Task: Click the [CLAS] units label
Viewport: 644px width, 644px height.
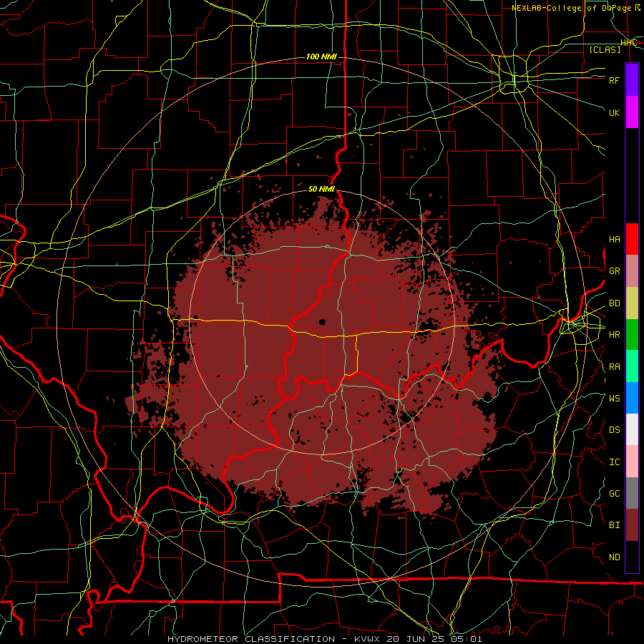Action: click(x=605, y=49)
